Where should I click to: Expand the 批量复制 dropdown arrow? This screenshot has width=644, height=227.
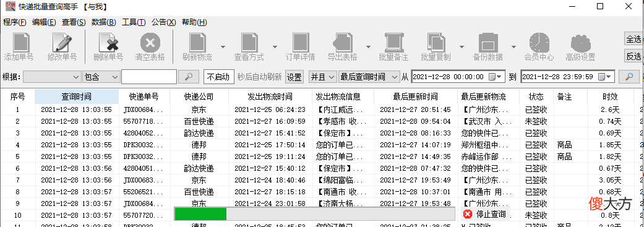[462, 47]
